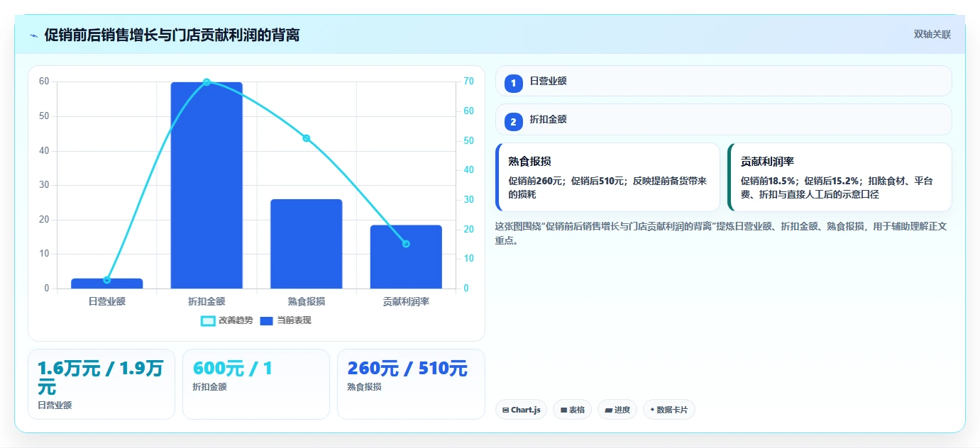This screenshot has height=448, width=980.
Task: Click the 折扣金额 x-axis label
Action: [207, 301]
